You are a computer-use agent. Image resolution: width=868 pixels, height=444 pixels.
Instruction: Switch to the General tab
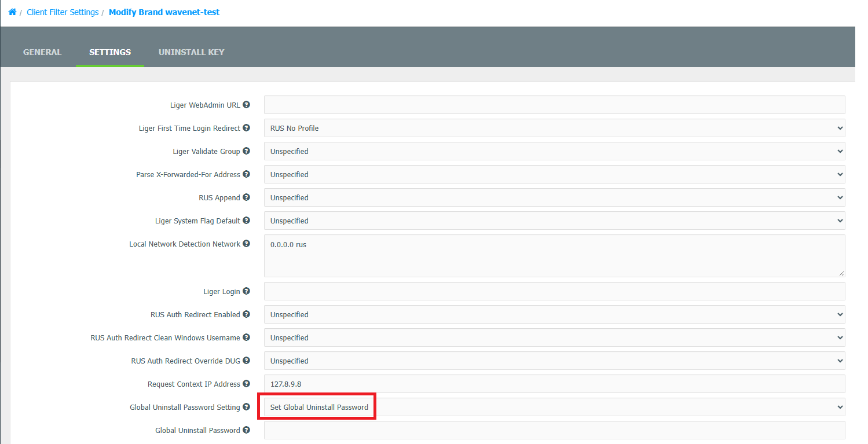[x=42, y=52]
